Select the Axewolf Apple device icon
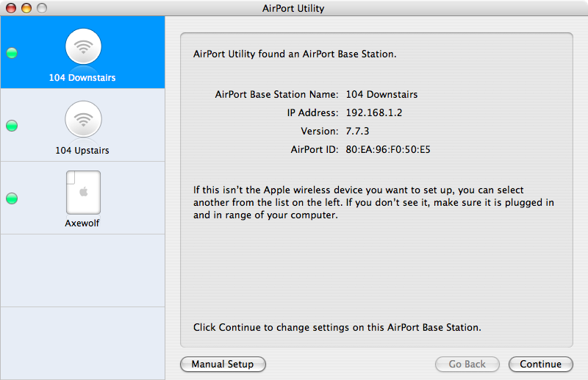This screenshot has height=380, width=588. pos(83,193)
